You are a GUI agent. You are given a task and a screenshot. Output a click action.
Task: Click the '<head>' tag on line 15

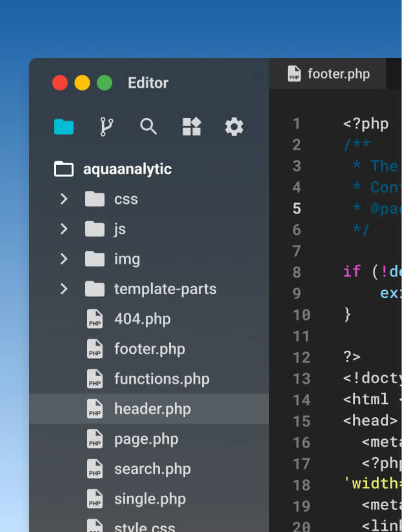(370, 420)
